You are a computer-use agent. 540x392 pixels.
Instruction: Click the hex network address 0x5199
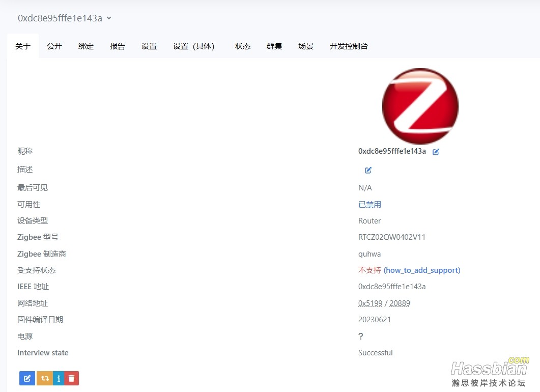point(370,303)
